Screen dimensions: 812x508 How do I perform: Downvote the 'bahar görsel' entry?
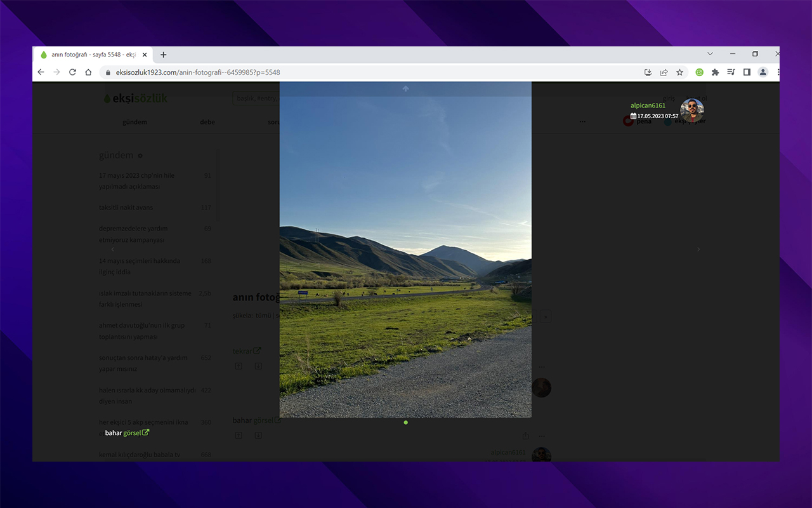258,436
